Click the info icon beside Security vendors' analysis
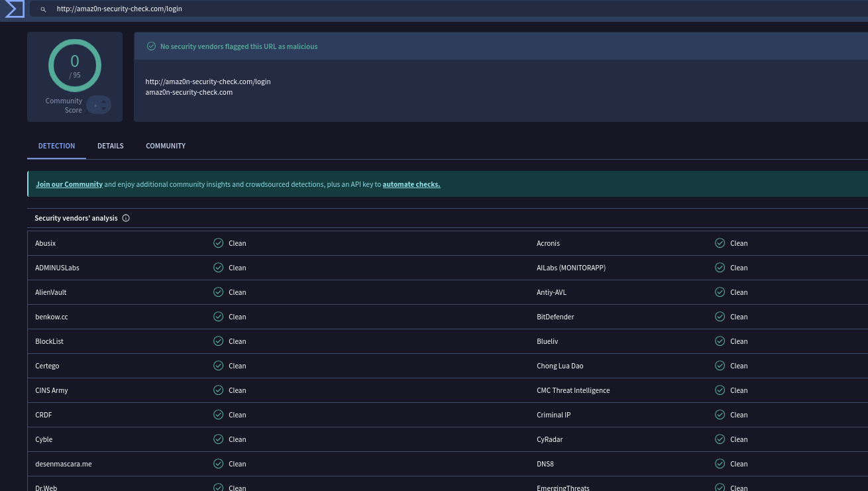The image size is (868, 491). click(x=126, y=218)
